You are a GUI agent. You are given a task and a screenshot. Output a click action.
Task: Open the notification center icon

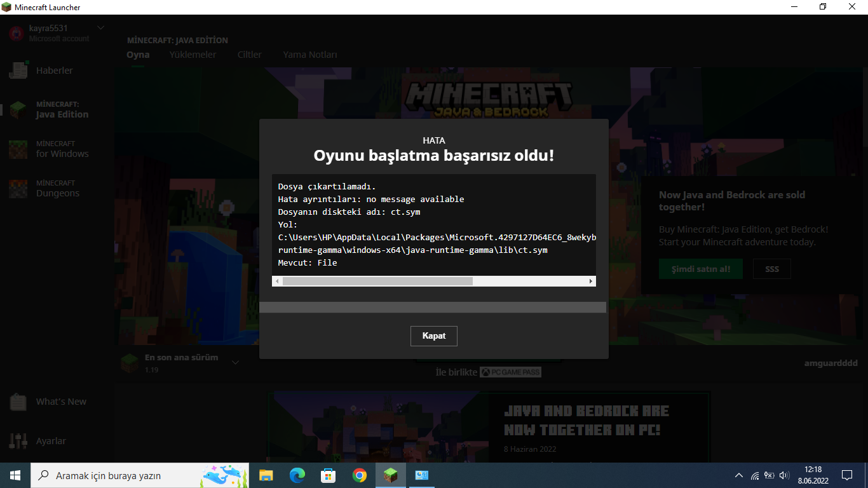click(846, 475)
